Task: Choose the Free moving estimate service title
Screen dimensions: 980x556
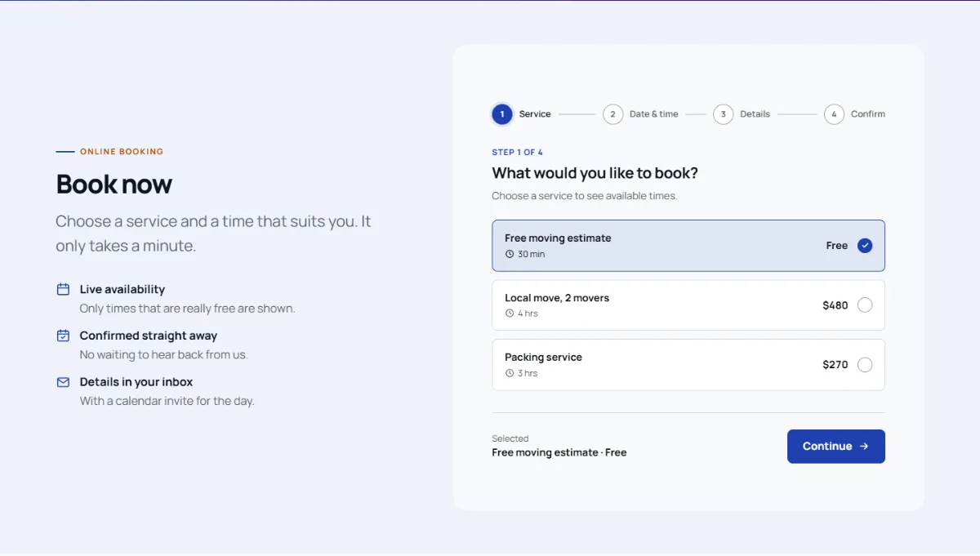Action: tap(558, 238)
